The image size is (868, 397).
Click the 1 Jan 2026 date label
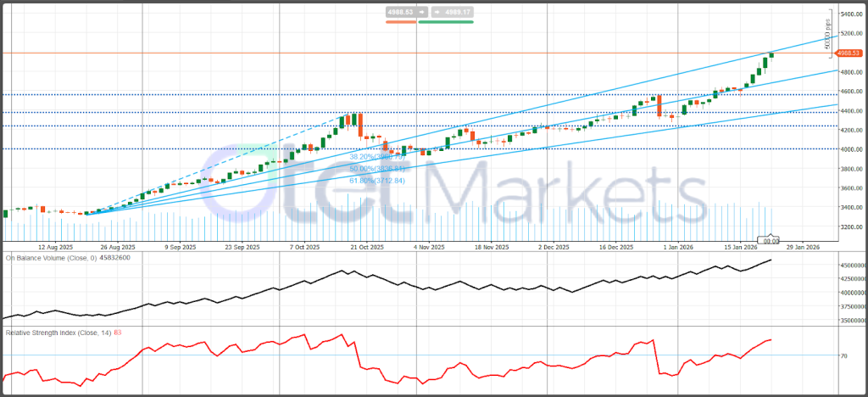click(681, 247)
